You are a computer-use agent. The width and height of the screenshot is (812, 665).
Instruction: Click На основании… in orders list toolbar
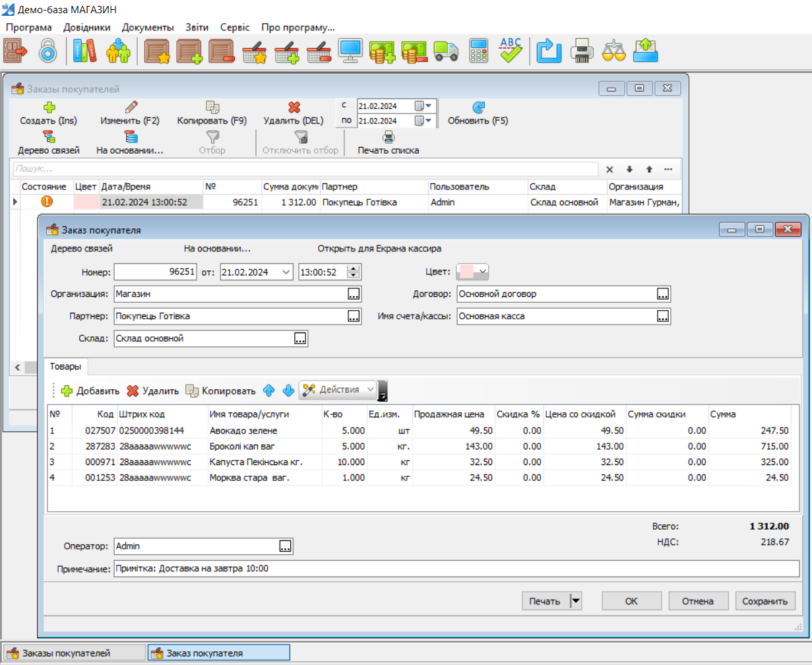(x=130, y=143)
